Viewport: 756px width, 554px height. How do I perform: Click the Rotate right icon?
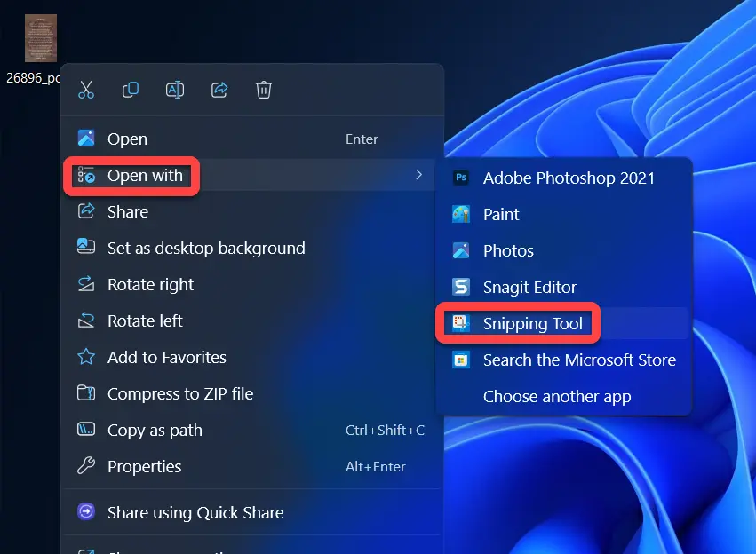(86, 284)
